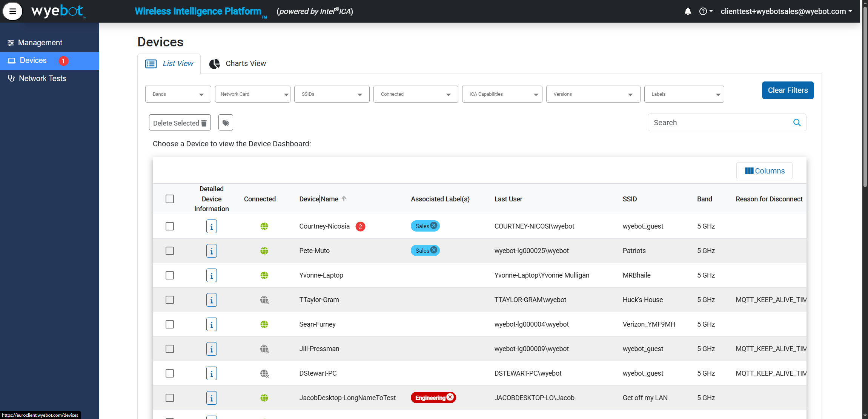
Task: Open Network Tests in sidebar
Action: 42,78
